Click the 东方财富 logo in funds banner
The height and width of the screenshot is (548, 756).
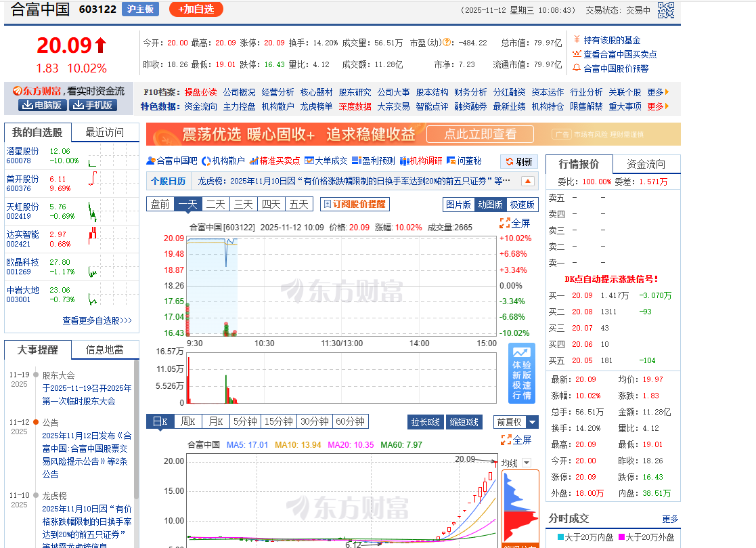click(37, 91)
